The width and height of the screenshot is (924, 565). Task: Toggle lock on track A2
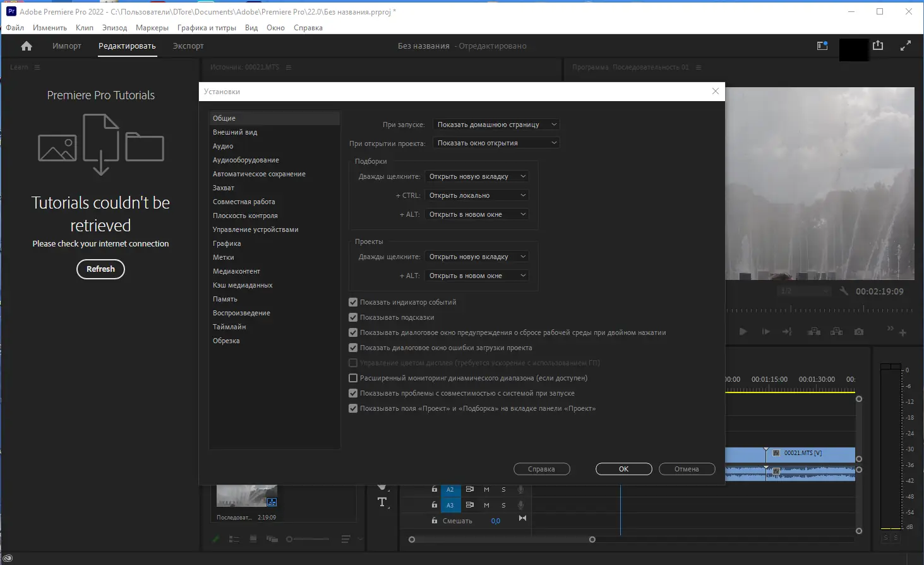click(435, 489)
